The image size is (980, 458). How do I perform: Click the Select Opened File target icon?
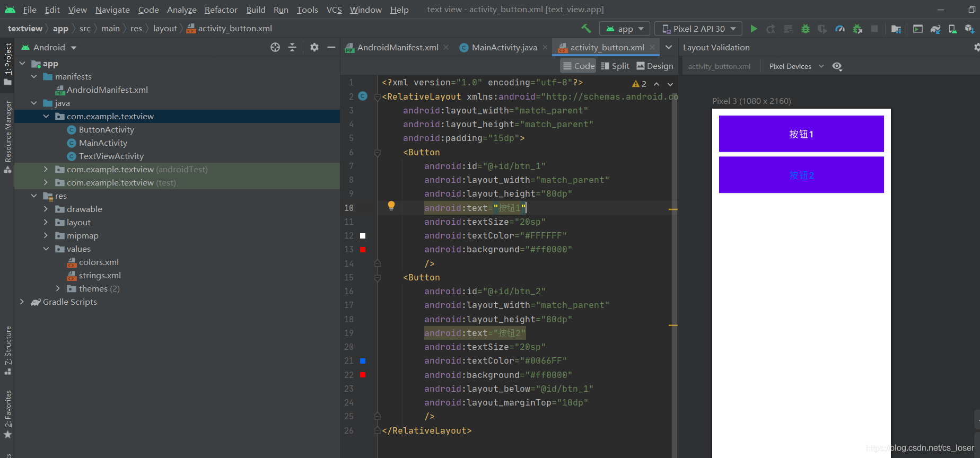[275, 47]
